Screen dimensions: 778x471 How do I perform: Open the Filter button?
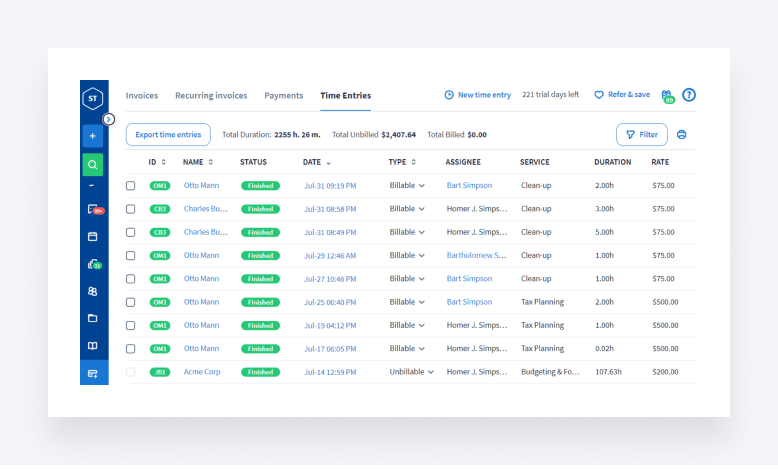641,135
